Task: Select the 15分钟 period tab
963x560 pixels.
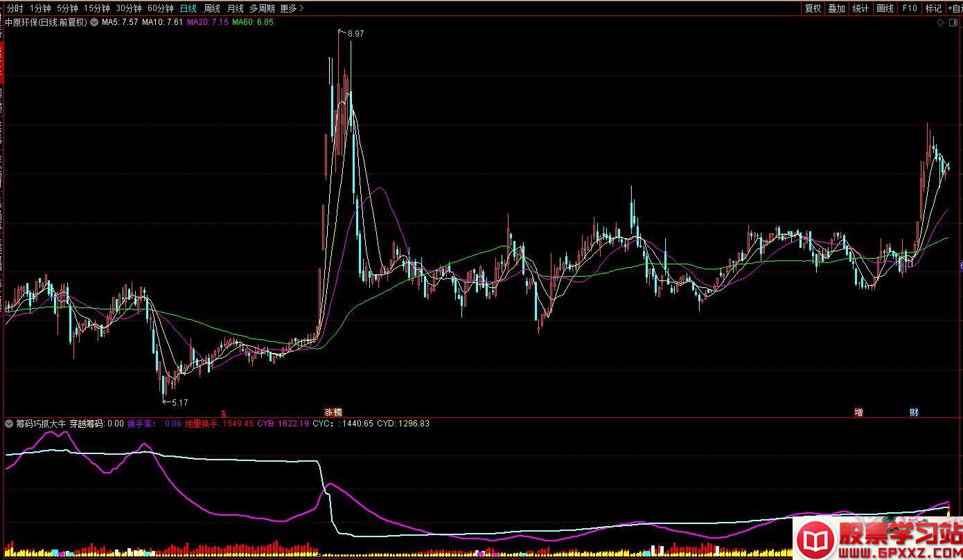Action: point(97,8)
